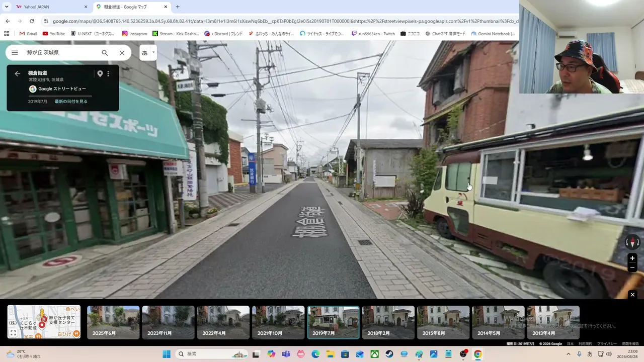This screenshot has width=644, height=362.
Task: Close the Yahoo! JAPAN tab
Action: pyautogui.click(x=86, y=7)
